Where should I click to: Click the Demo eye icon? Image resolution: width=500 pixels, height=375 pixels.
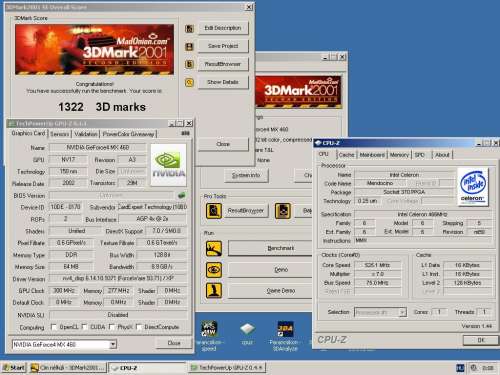coord(214,270)
